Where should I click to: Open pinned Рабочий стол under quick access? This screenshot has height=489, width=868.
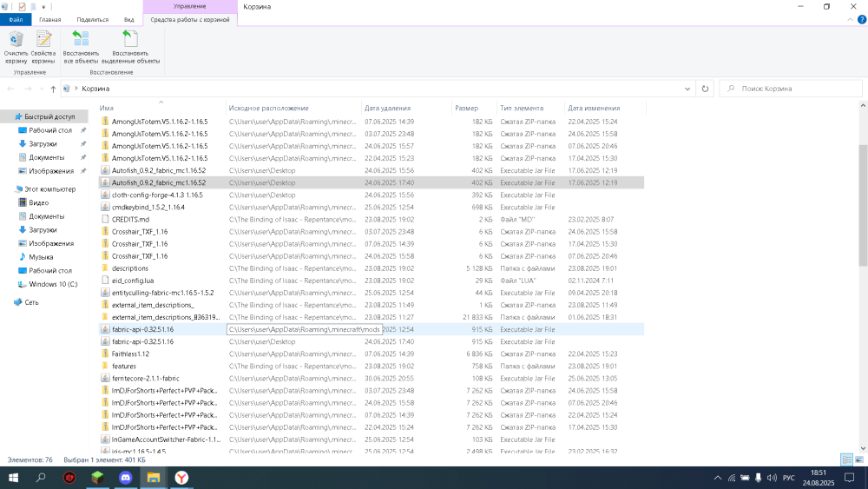coord(49,130)
